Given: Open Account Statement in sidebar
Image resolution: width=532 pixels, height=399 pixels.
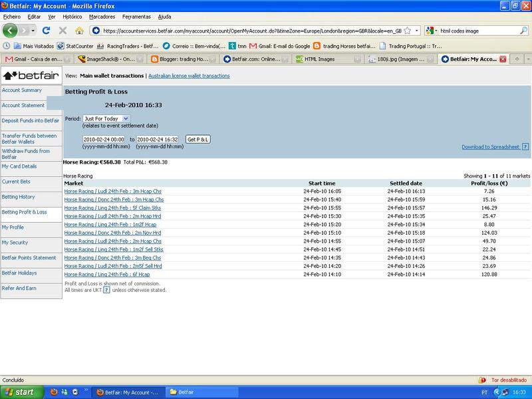Looking at the screenshot, I should point(23,106).
